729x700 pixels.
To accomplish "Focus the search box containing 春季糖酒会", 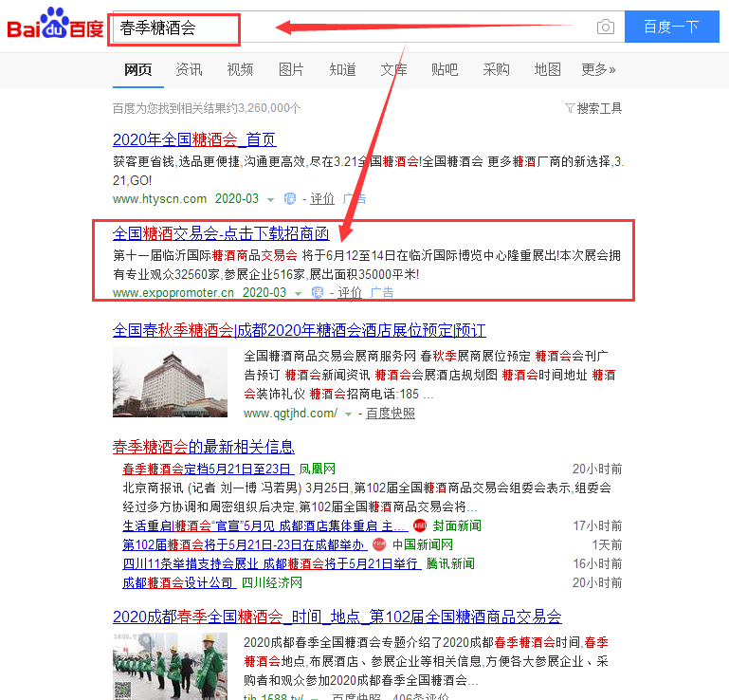I will point(175,28).
